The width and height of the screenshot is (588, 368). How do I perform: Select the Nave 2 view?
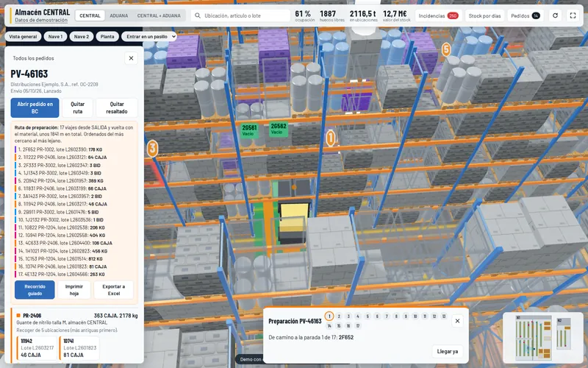(x=82, y=36)
